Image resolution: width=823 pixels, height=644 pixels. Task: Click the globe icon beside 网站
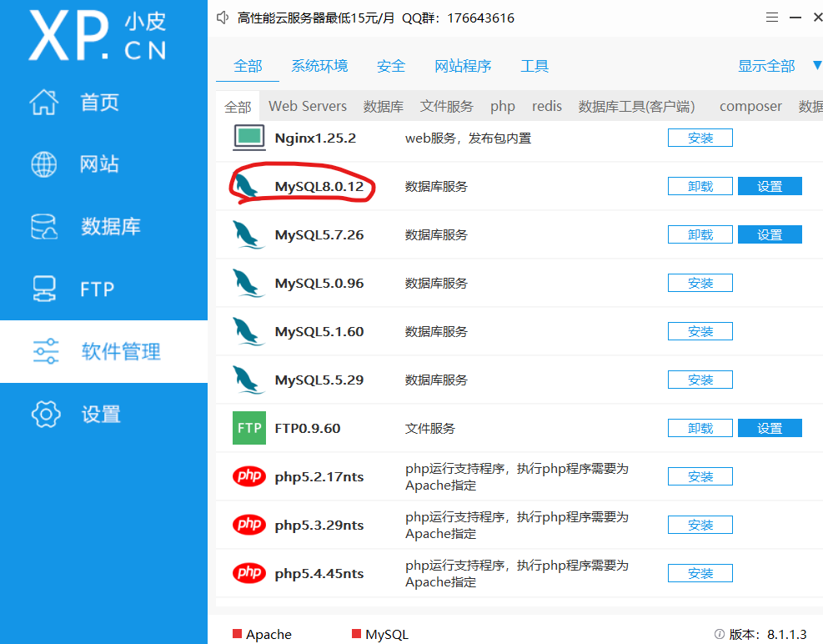point(44,164)
